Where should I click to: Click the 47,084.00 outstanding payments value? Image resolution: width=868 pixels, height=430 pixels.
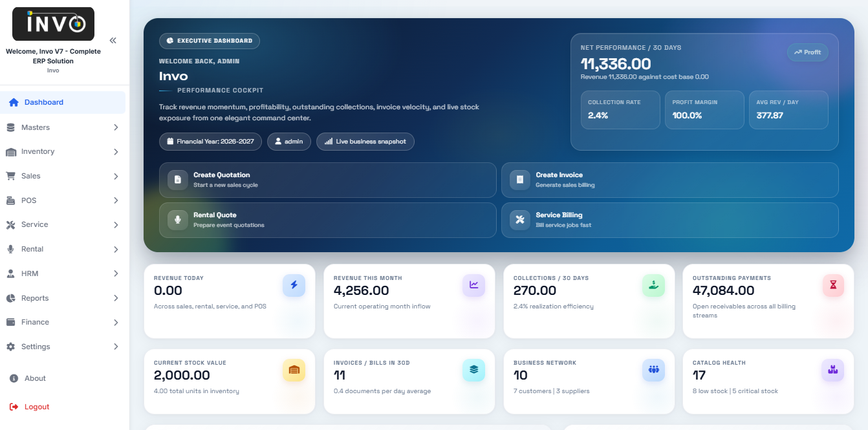[x=724, y=291]
